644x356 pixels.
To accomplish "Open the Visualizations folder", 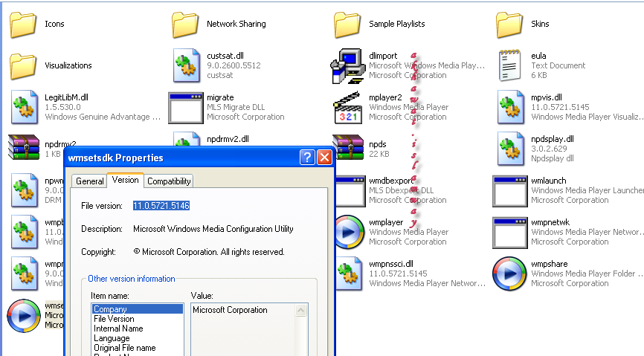I will (x=23, y=65).
